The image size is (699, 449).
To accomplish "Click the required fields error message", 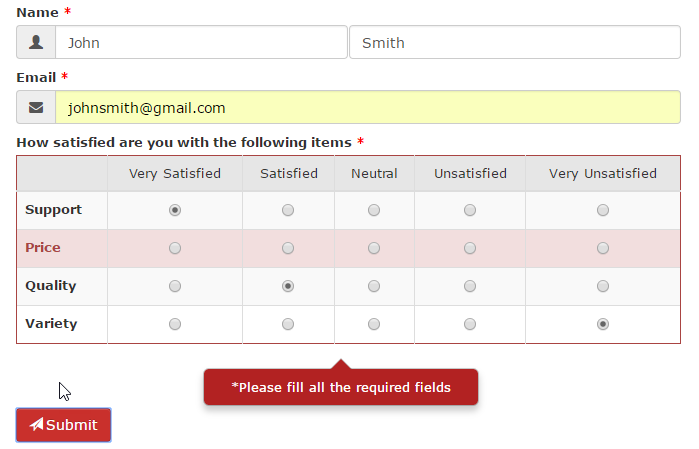I will (x=341, y=387).
